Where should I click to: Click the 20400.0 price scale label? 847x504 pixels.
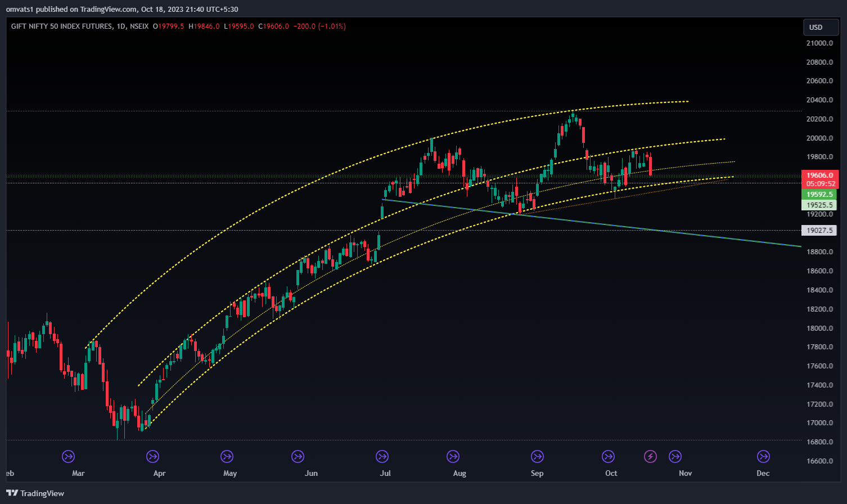pyautogui.click(x=819, y=100)
